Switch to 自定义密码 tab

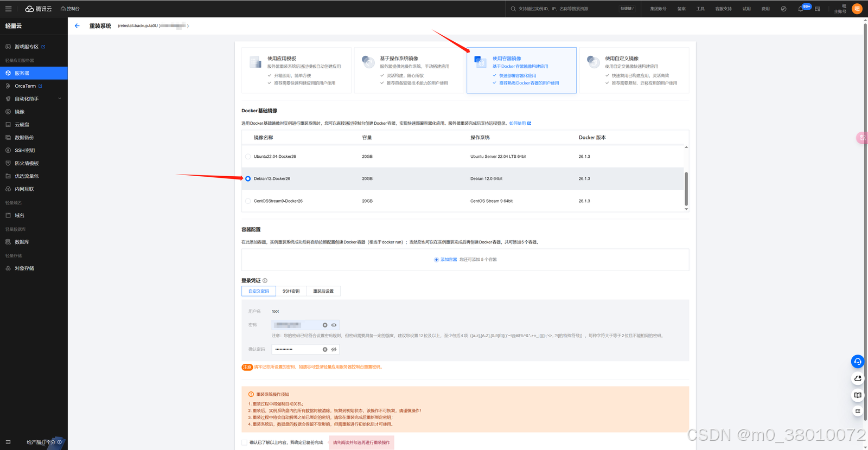point(259,291)
